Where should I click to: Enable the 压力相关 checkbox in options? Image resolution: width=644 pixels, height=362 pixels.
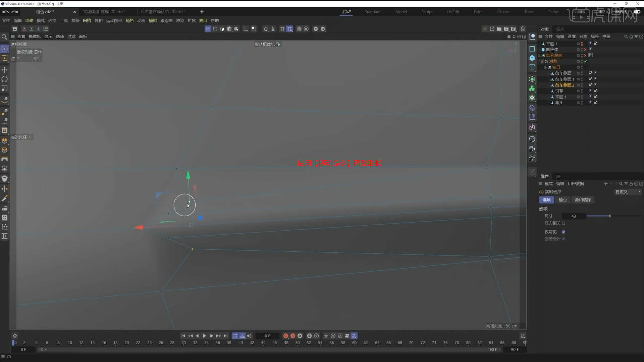(x=564, y=223)
